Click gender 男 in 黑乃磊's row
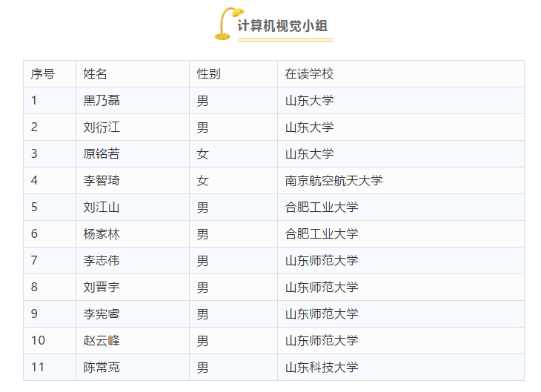Image resolution: width=541 pixels, height=392 pixels. (202, 101)
